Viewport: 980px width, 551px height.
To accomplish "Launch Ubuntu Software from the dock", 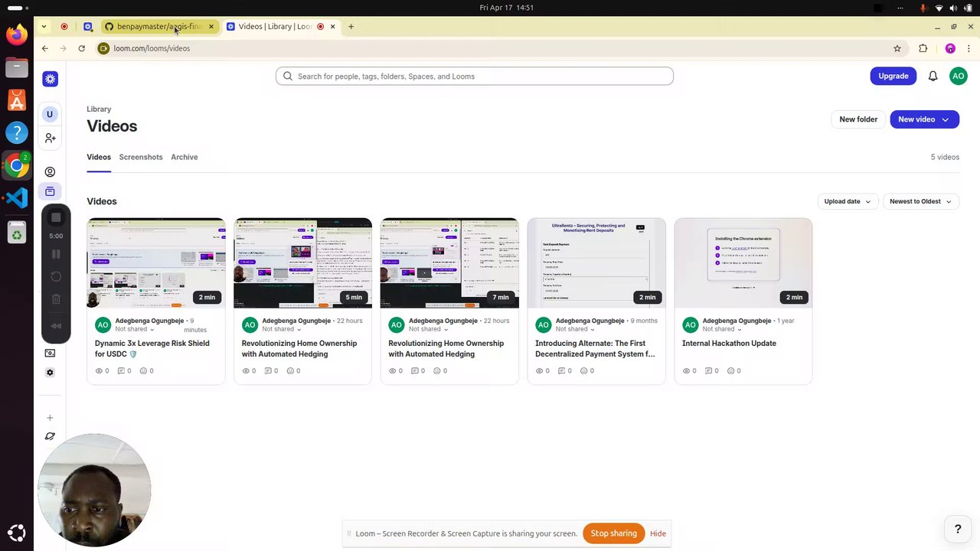I will coord(16,100).
